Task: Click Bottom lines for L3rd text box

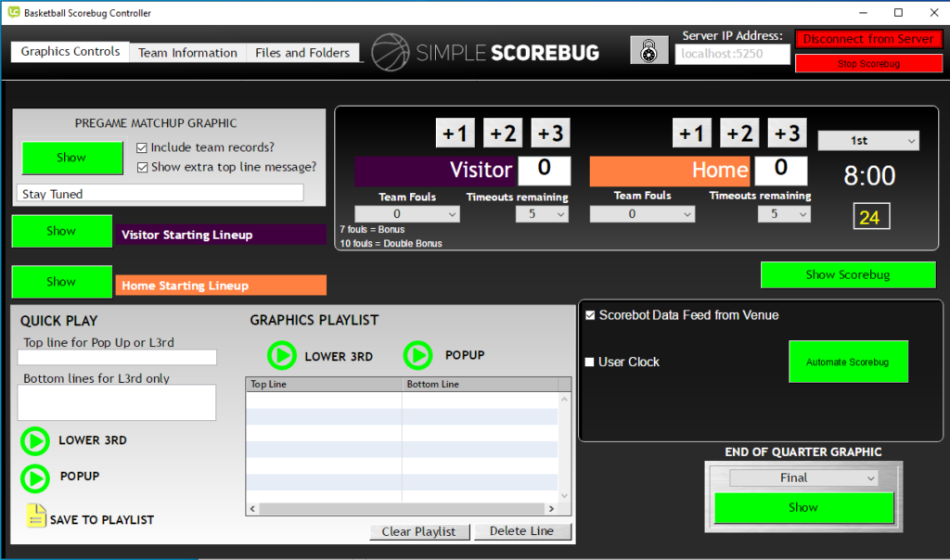Action: pyautogui.click(x=117, y=402)
